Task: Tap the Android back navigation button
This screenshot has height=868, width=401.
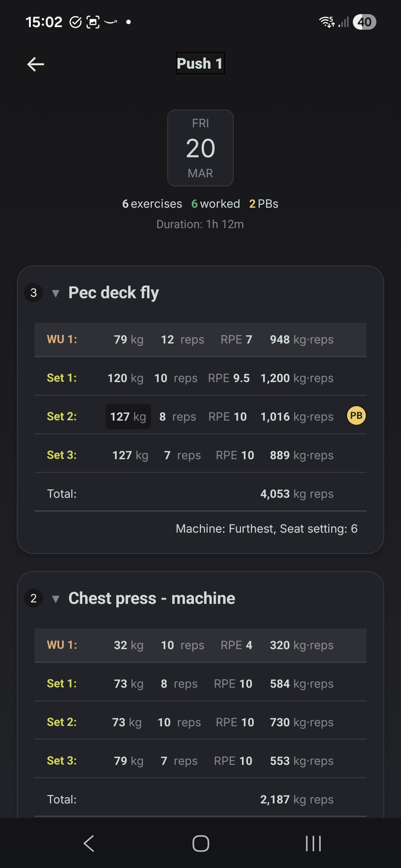Action: tap(88, 844)
